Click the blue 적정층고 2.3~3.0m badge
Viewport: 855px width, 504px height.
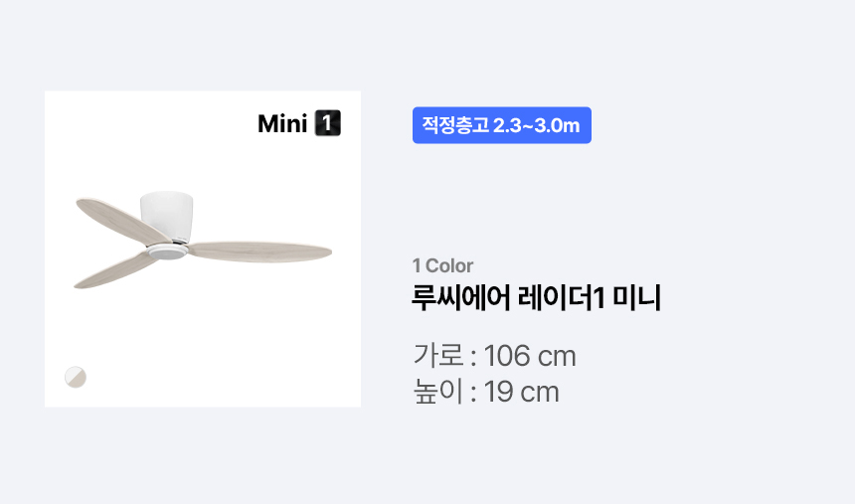pyautogui.click(x=502, y=125)
